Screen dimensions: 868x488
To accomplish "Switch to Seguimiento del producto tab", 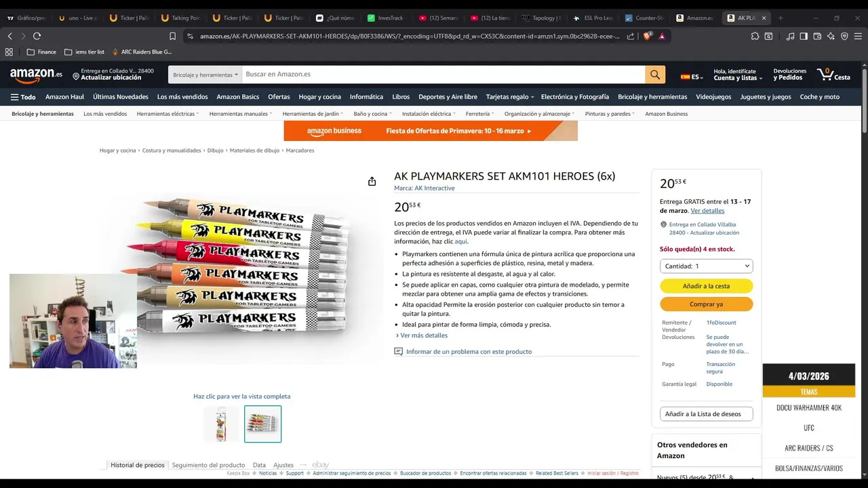I will click(x=208, y=465).
